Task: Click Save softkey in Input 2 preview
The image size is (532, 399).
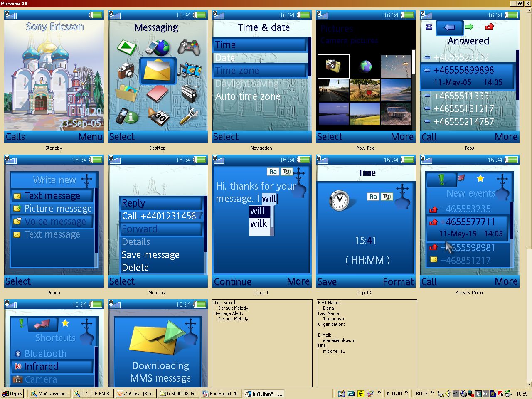Action: point(327,281)
